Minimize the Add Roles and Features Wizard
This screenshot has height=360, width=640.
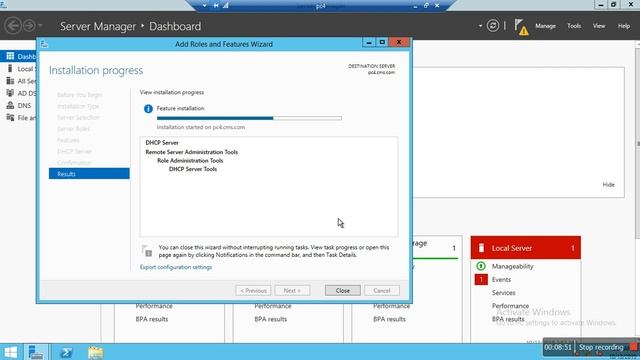click(369, 42)
